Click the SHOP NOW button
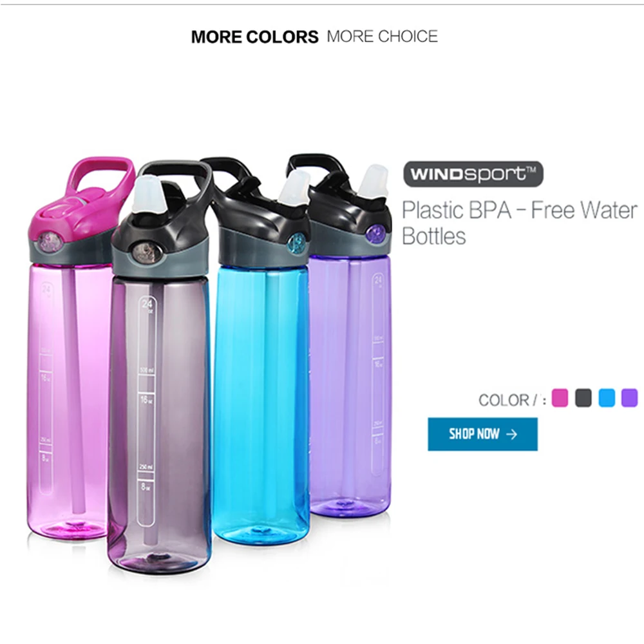 click(482, 433)
